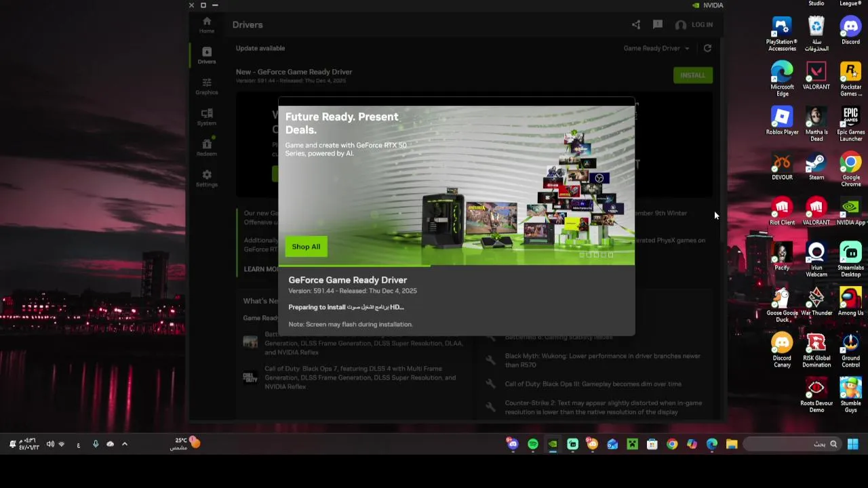Open Martha Is Dead desktop icon
The image size is (868, 488).
pyautogui.click(x=816, y=125)
